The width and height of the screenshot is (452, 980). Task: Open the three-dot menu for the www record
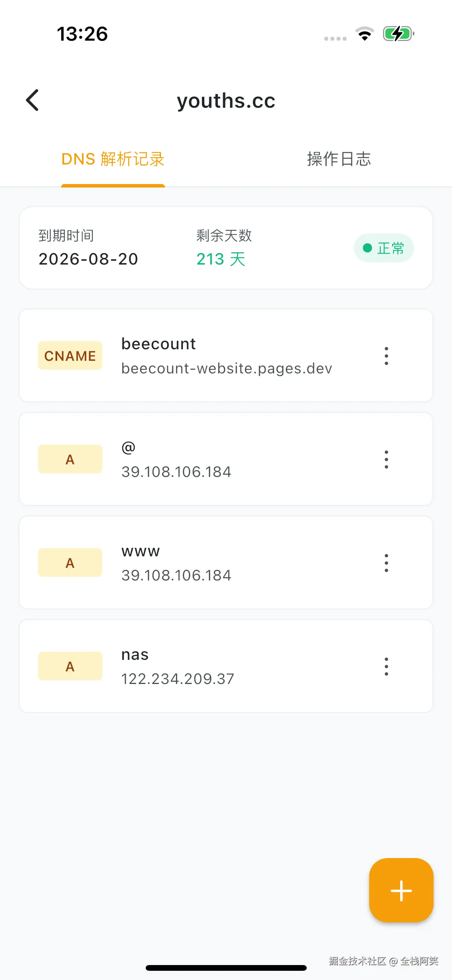point(386,562)
